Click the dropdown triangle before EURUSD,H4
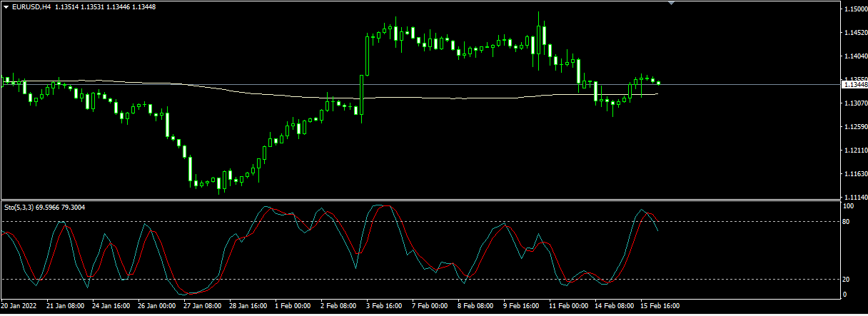The width and height of the screenshot is (868, 316). [x=6, y=6]
